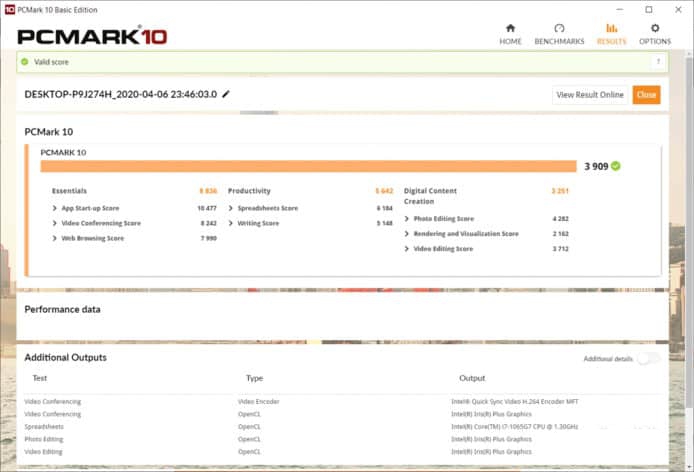Image resolution: width=694 pixels, height=472 pixels.
Task: Toggle the Additional details switch
Action: [x=648, y=359]
